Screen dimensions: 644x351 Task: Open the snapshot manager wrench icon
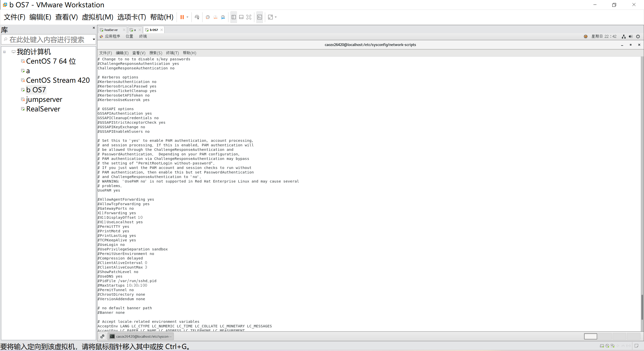tap(223, 17)
